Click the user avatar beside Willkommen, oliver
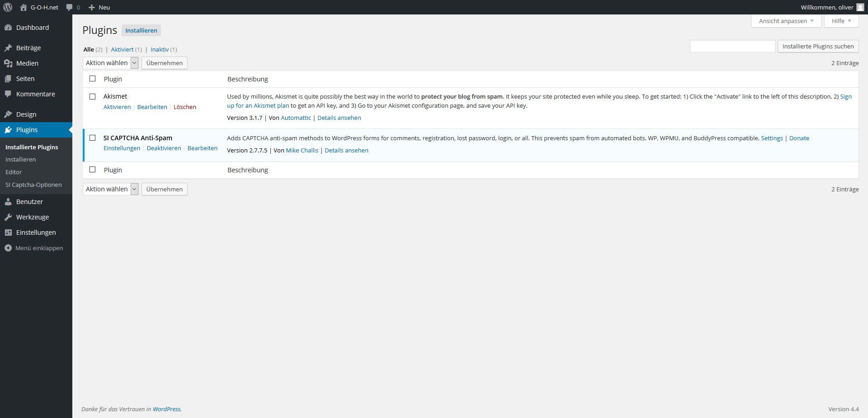This screenshot has width=868, height=418. pos(860,7)
